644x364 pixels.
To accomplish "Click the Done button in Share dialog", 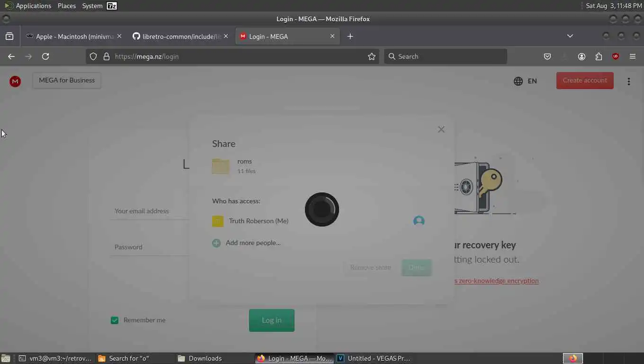I will tap(416, 267).
